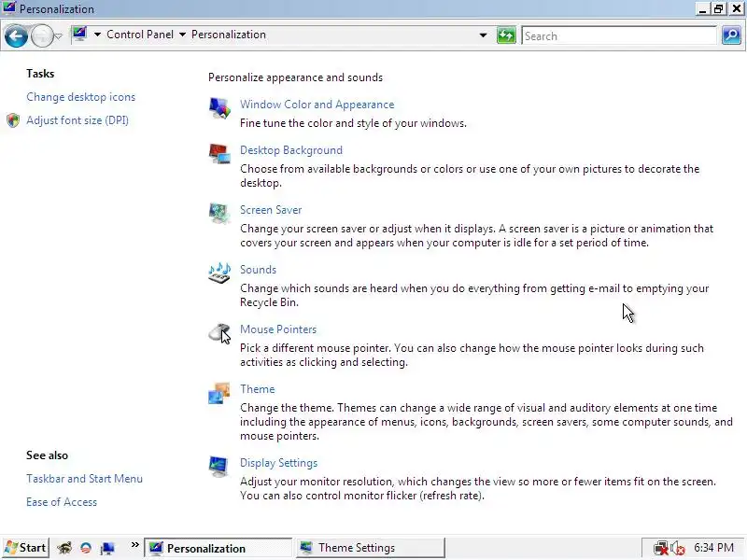Click the first quick launch icon next to Start
Viewport: 747px width, 560px height.
coord(64,548)
